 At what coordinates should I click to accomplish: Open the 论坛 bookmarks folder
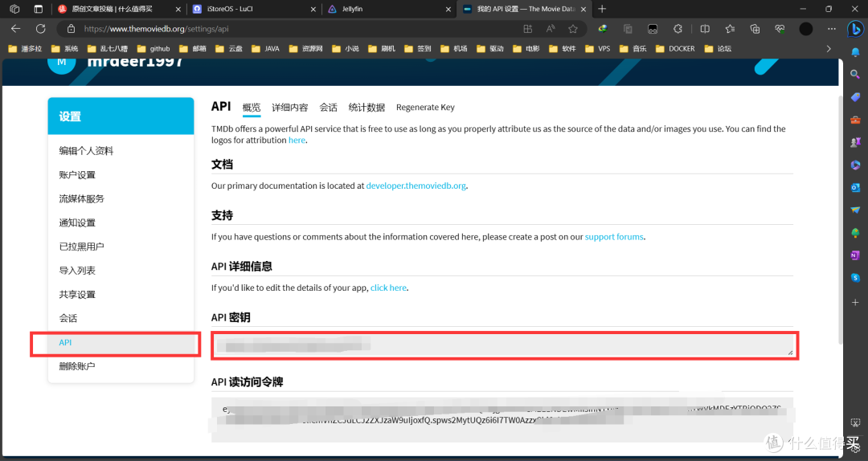tap(718, 49)
